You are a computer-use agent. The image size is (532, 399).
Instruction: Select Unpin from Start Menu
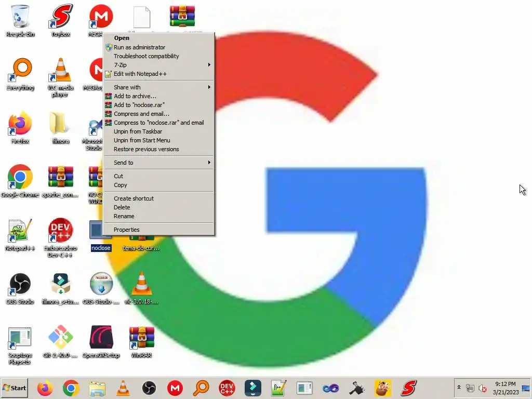[x=159, y=140]
